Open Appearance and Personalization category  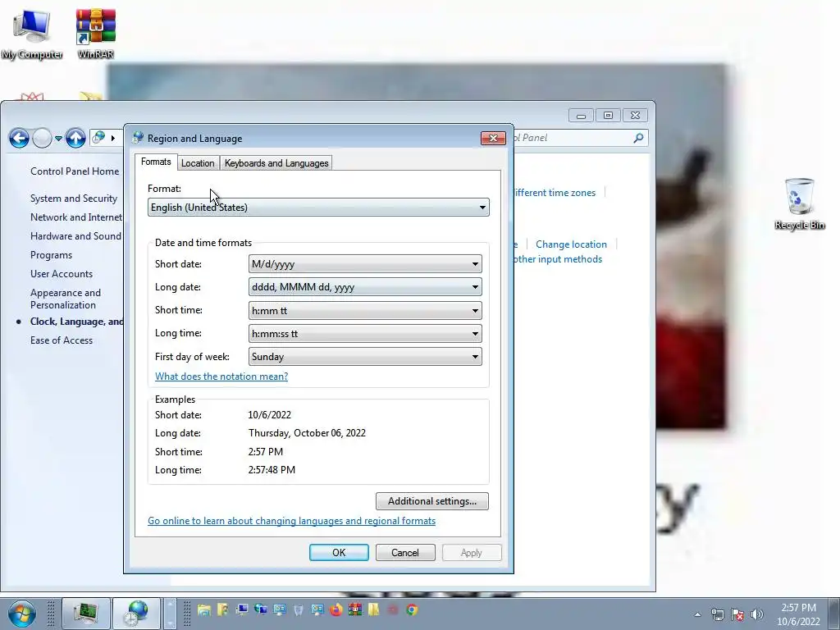tap(66, 299)
